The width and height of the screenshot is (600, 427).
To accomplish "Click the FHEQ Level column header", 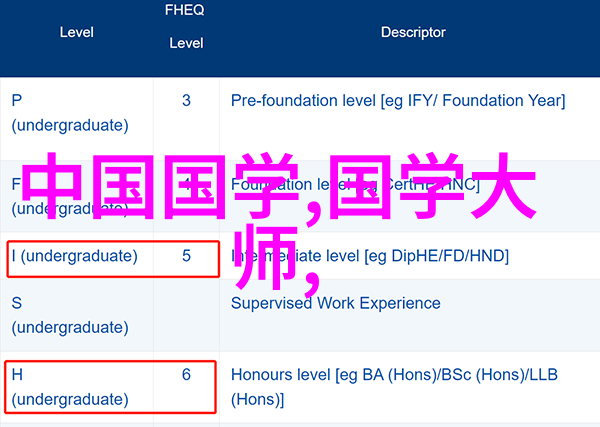I will point(186,26).
